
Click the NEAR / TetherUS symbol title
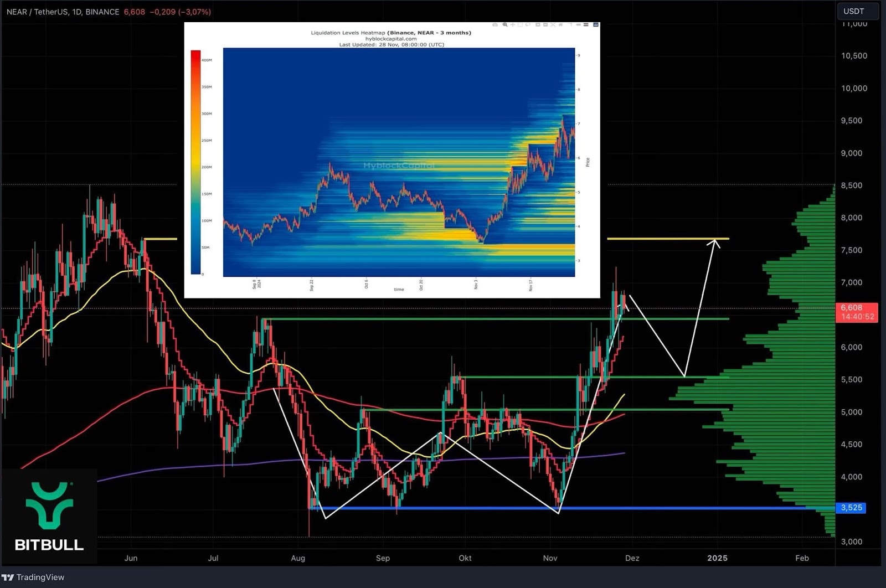37,12
